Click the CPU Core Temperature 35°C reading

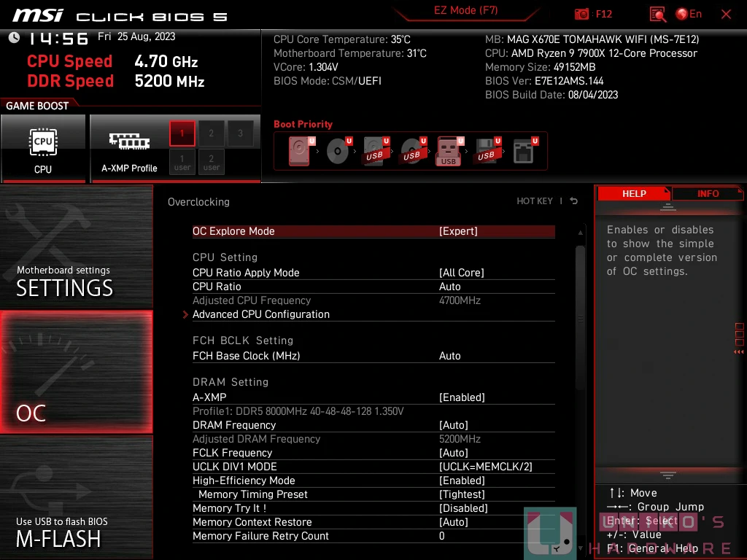point(341,39)
